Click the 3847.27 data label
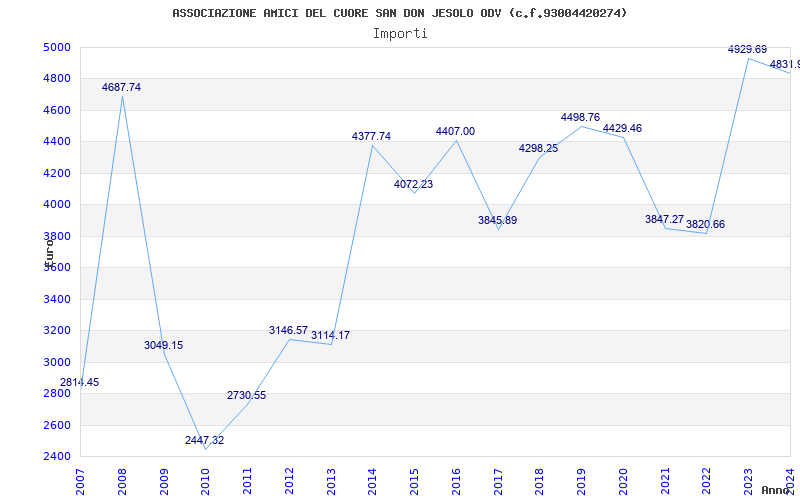 click(x=664, y=219)
